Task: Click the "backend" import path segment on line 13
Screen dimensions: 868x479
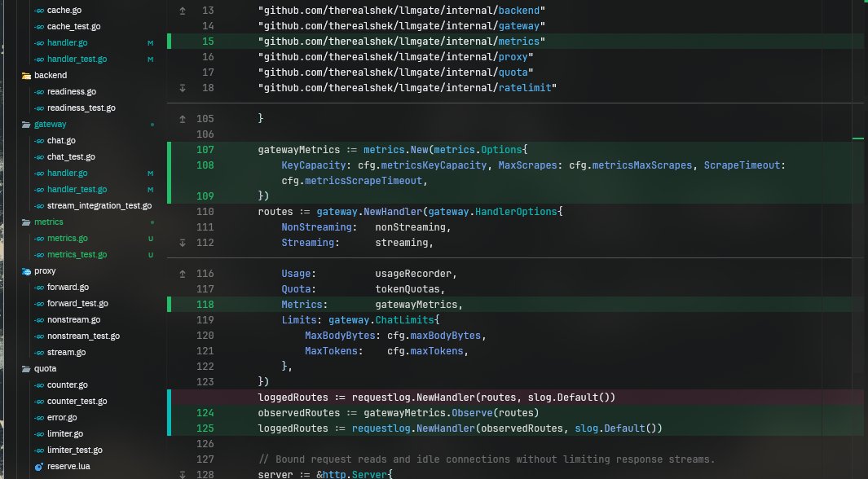Action: click(x=518, y=11)
